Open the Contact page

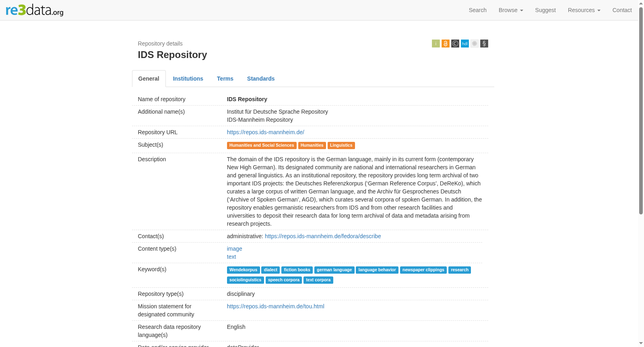click(x=622, y=10)
